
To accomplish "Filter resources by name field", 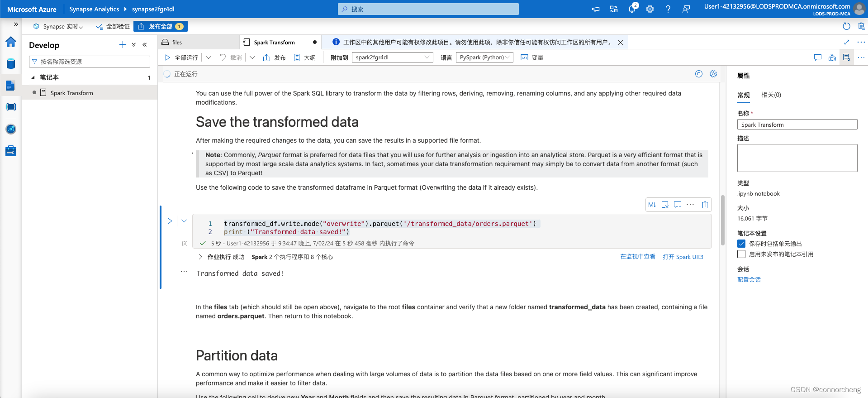I will pyautogui.click(x=90, y=62).
